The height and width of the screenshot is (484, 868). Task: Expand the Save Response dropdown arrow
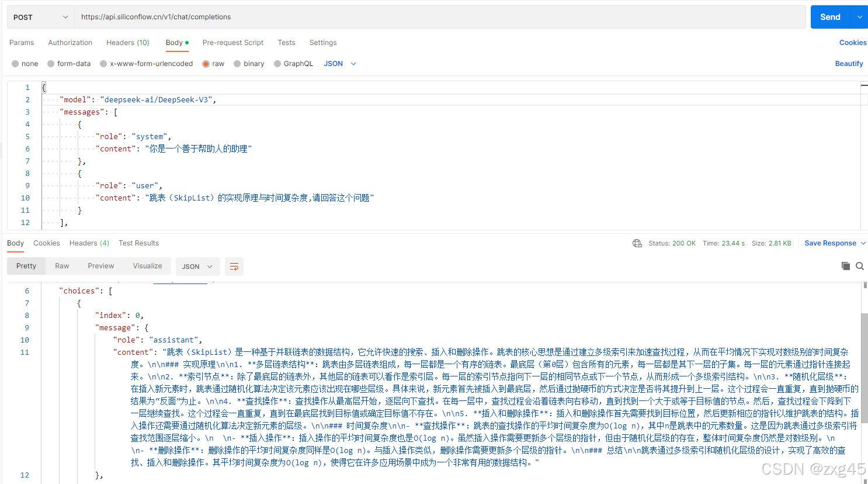point(863,243)
